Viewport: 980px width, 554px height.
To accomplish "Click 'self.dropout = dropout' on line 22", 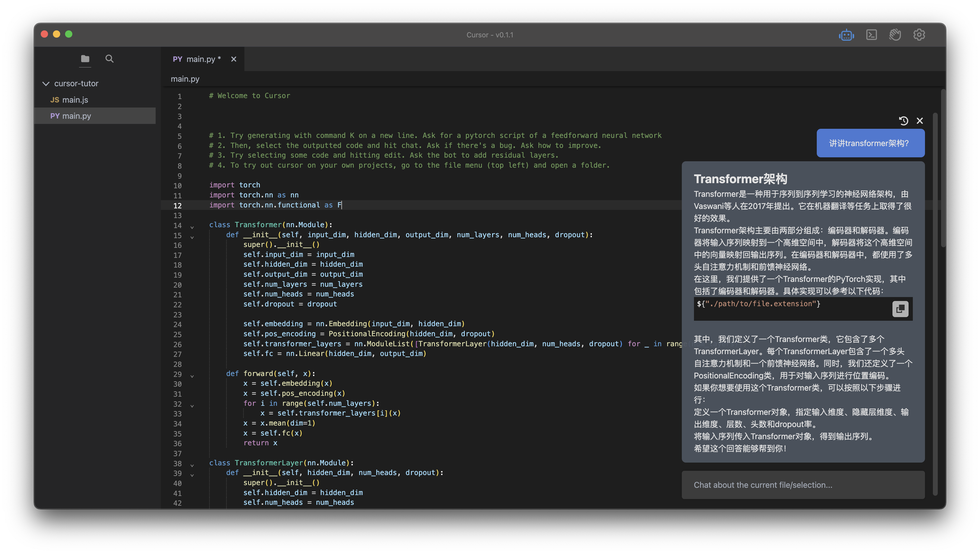I will [x=290, y=304].
